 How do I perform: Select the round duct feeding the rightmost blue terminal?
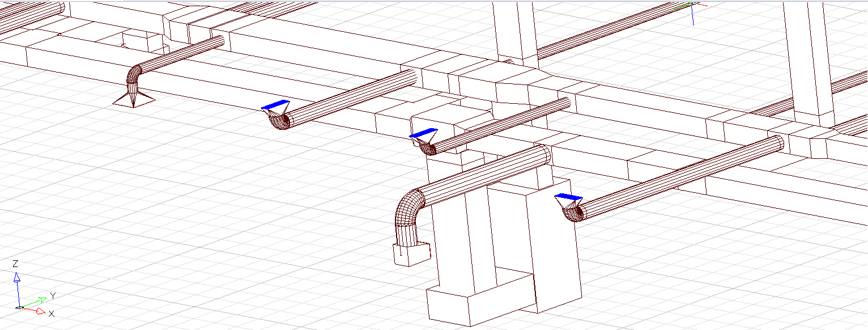[x=681, y=178]
